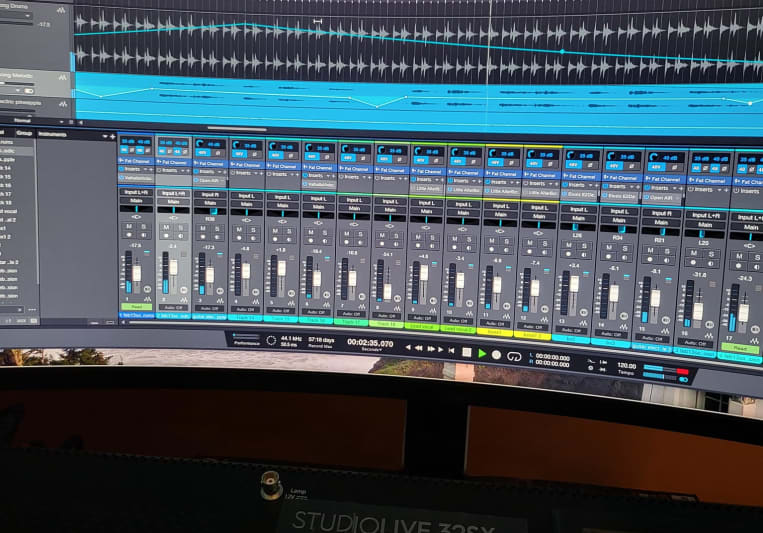Viewport: 763px width, 533px height.
Task: Click the Read automation button on channel 17
Action: point(740,348)
